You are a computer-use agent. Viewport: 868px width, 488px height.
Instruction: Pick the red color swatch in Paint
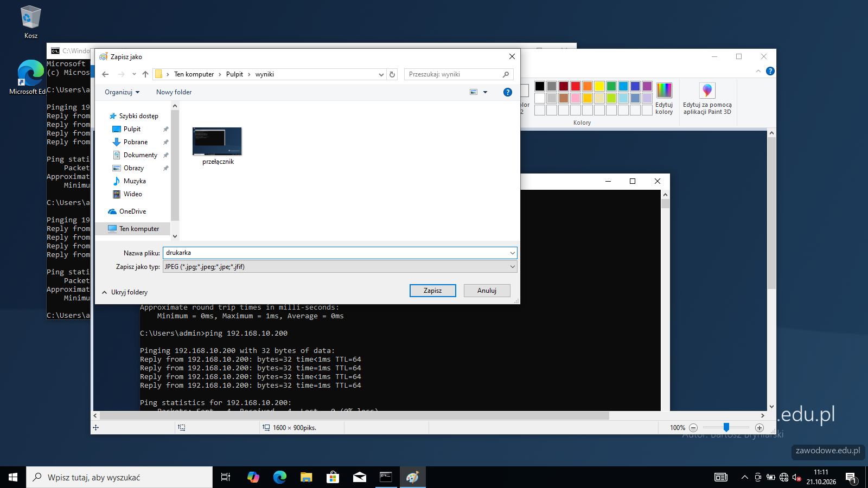[576, 86]
